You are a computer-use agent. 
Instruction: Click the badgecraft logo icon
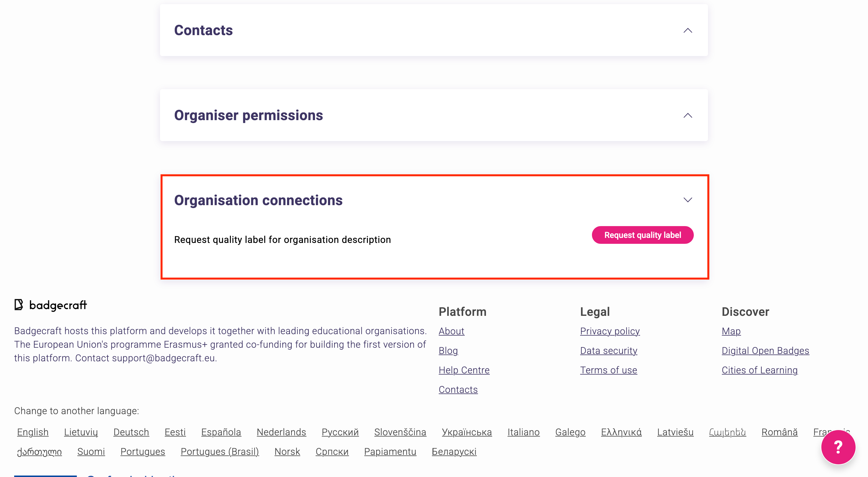pyautogui.click(x=19, y=305)
